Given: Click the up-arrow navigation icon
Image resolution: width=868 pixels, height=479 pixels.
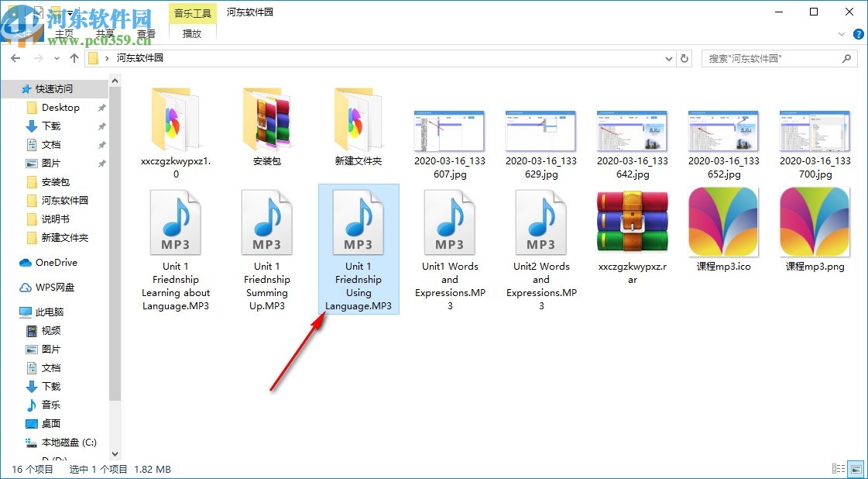Looking at the screenshot, I should coord(74,58).
